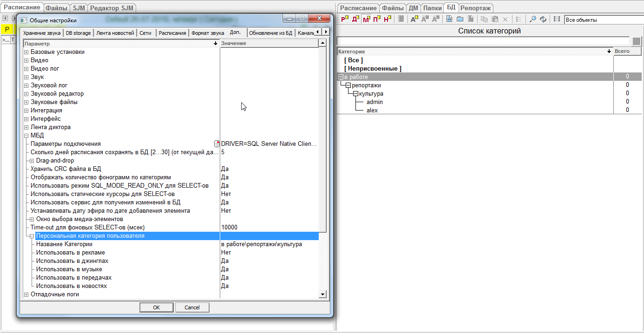This screenshot has height=333, width=644.
Task: Switch to the Хранение звука tab
Action: point(42,33)
